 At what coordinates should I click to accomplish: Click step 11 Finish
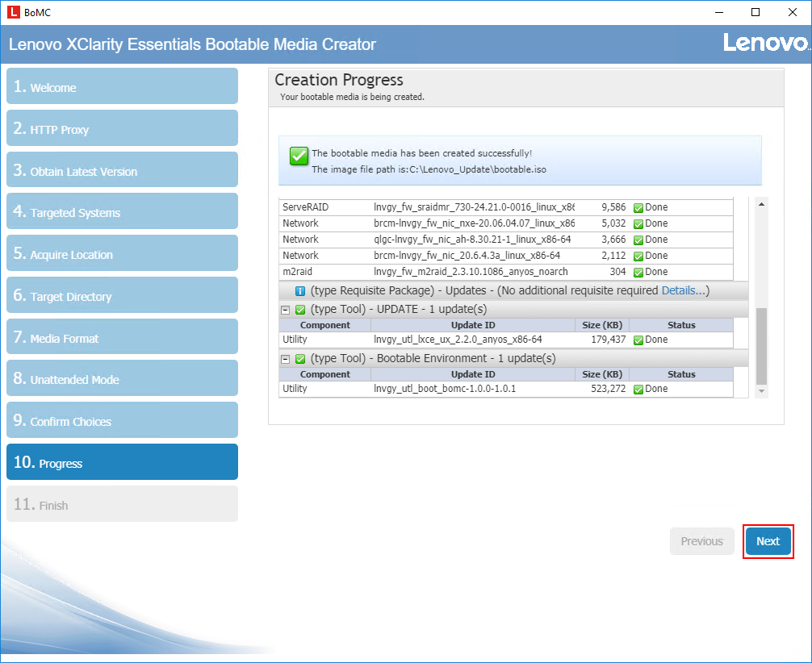point(122,504)
